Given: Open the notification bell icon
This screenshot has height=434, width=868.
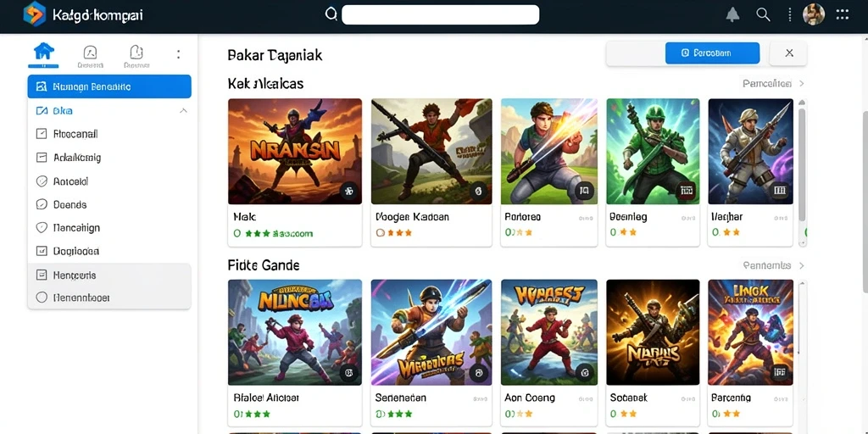Looking at the screenshot, I should tap(732, 15).
